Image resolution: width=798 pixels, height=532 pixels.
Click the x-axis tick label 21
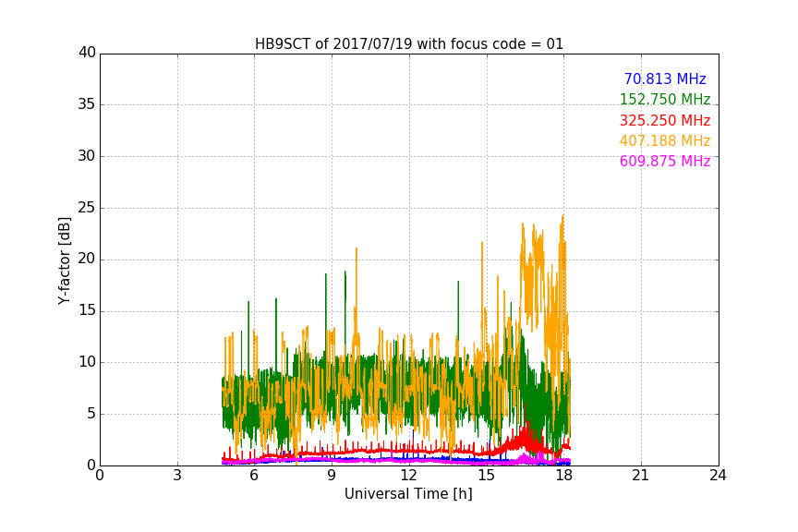point(641,476)
